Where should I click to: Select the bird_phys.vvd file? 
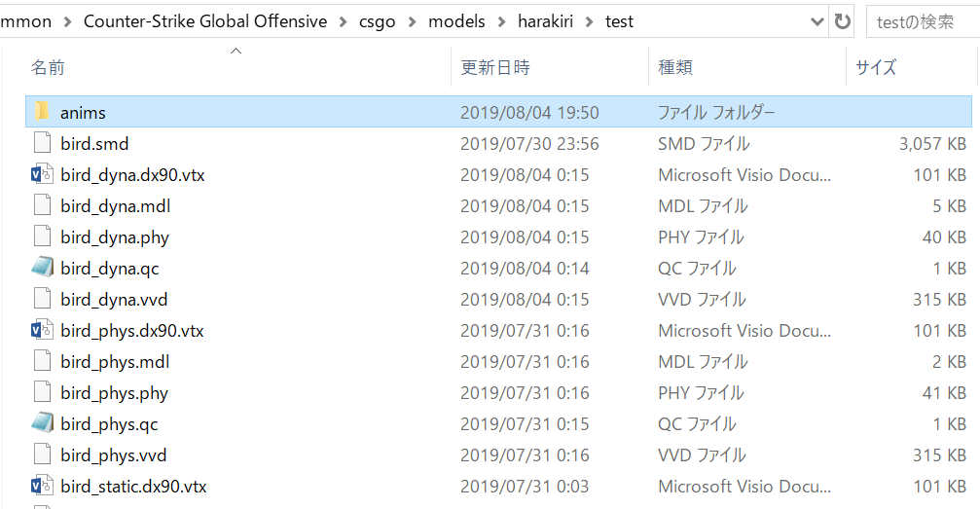(x=113, y=455)
